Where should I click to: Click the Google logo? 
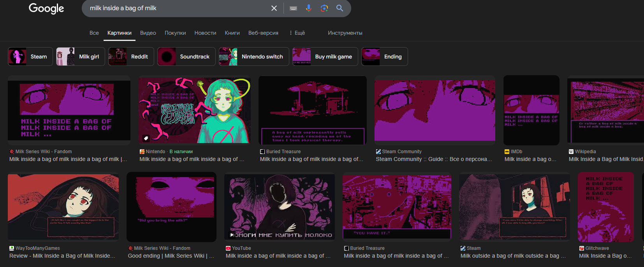click(46, 8)
